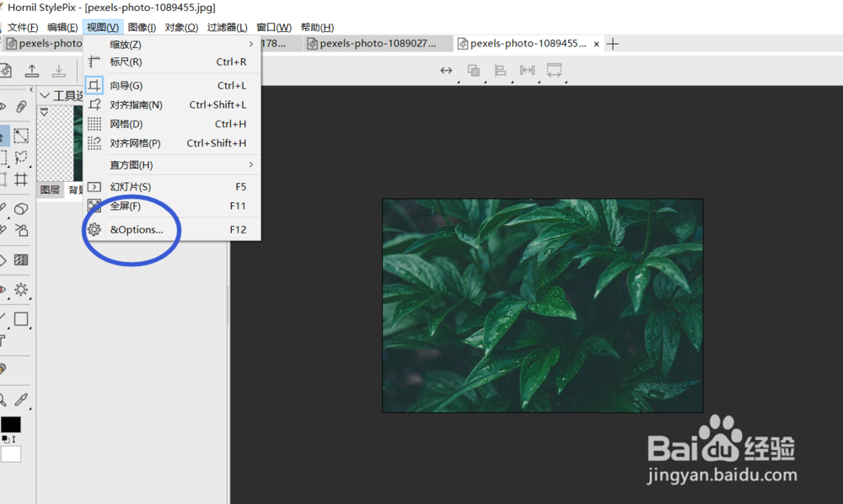This screenshot has width=843, height=504.
Task: Click the green leaves image on canvas
Action: click(542, 306)
